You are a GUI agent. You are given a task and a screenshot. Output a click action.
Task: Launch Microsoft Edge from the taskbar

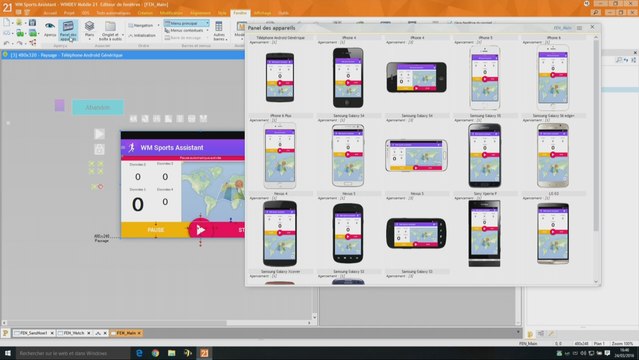click(x=139, y=353)
